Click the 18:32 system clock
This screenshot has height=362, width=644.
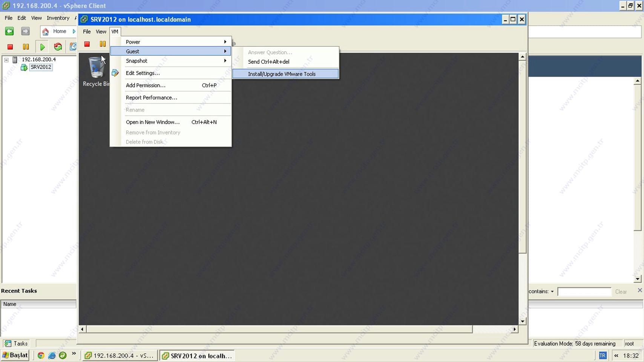[x=631, y=355]
